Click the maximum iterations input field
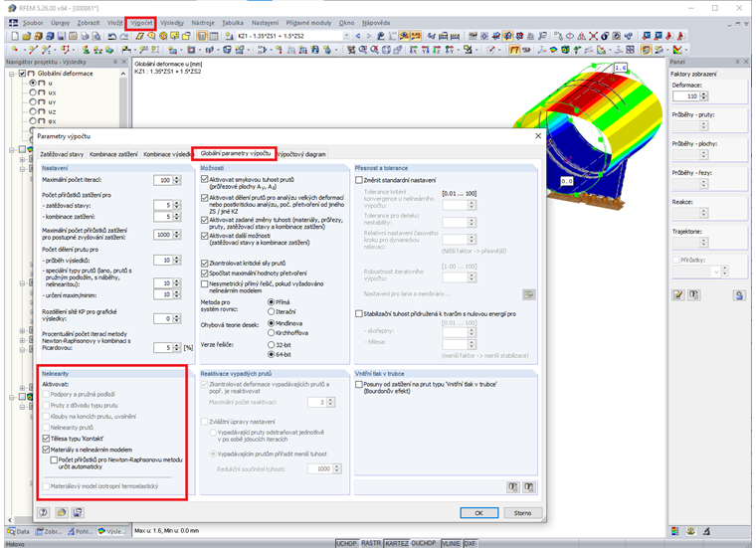The width and height of the screenshot is (756, 548). coord(163,180)
